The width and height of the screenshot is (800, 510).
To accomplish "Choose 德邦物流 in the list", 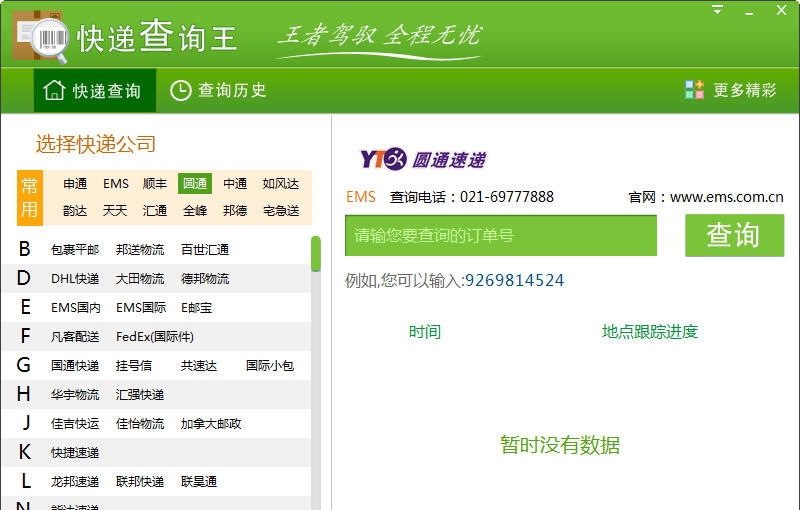I will pyautogui.click(x=205, y=279).
